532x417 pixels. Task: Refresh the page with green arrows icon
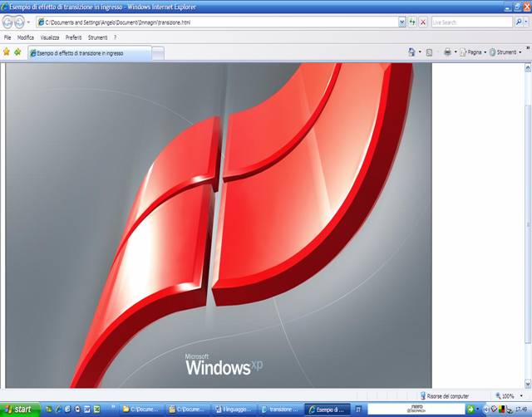(x=412, y=22)
